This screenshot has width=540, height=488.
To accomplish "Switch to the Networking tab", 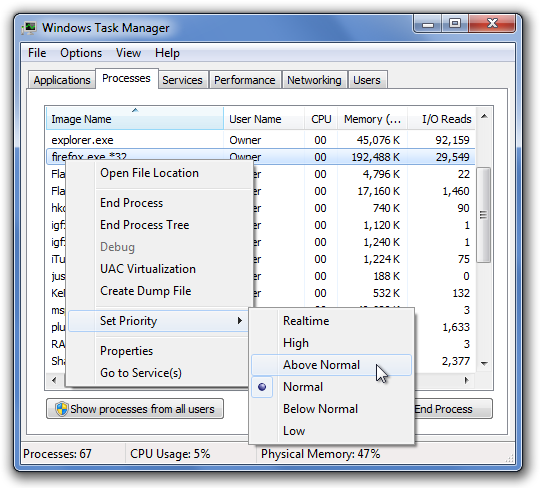I will (x=314, y=80).
